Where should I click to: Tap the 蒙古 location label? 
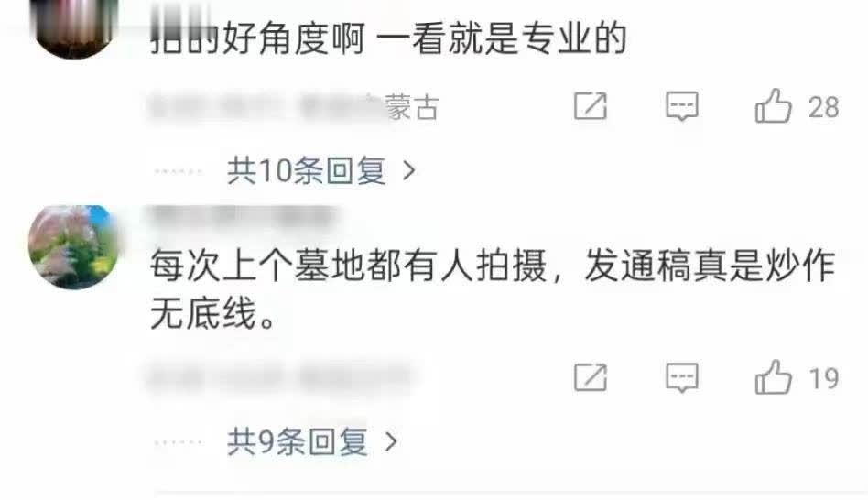412,107
